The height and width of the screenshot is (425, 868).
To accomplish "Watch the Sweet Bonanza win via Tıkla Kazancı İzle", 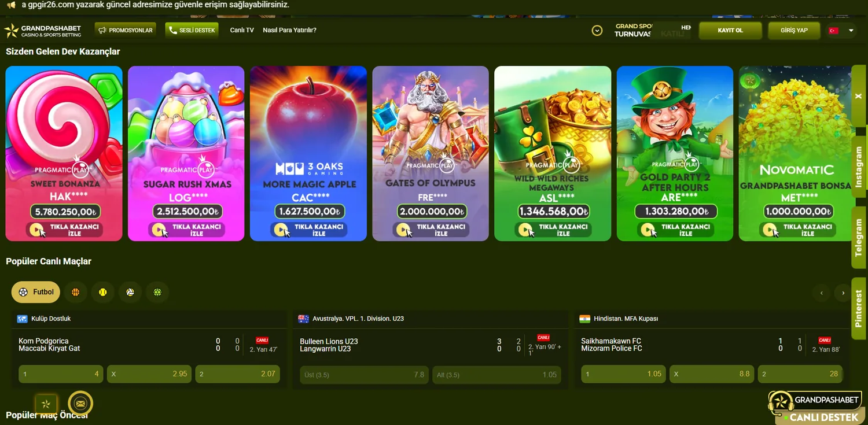I will click(x=64, y=230).
